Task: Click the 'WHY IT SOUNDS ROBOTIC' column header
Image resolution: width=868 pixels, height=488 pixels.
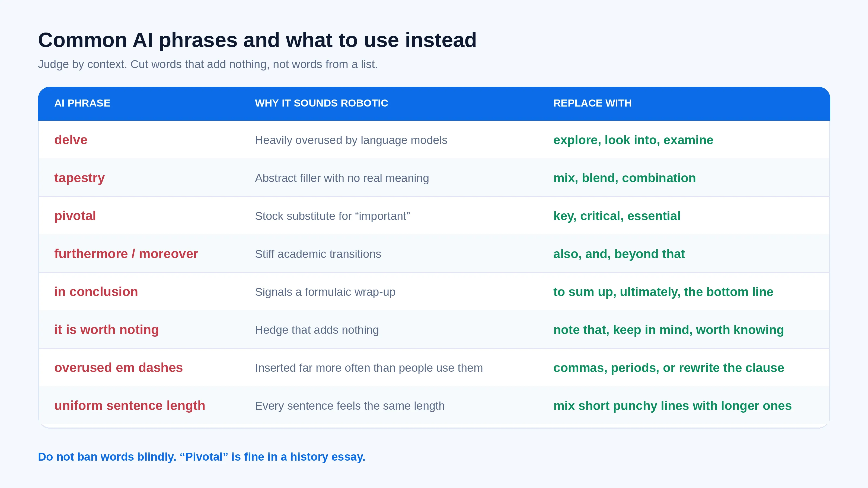Action: (321, 103)
